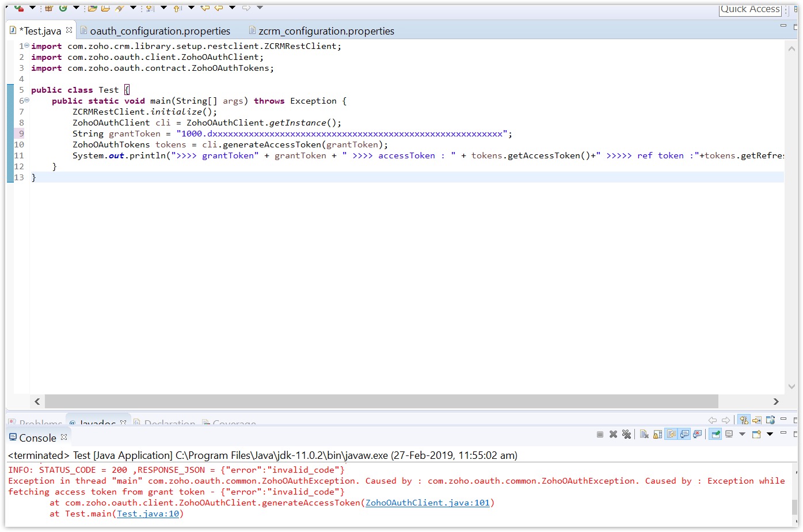Click the grantToken string value on line 9
This screenshot has width=803, height=532.
[341, 134]
